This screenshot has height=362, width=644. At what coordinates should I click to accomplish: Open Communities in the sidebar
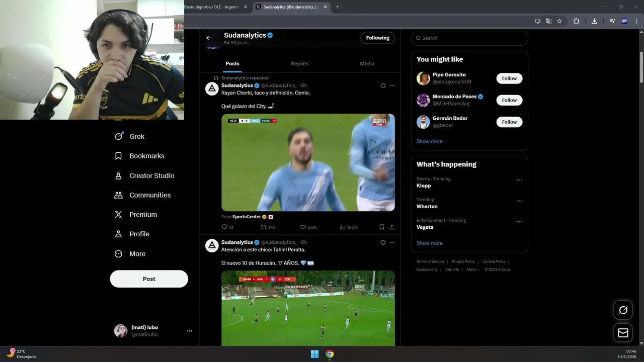143,195
